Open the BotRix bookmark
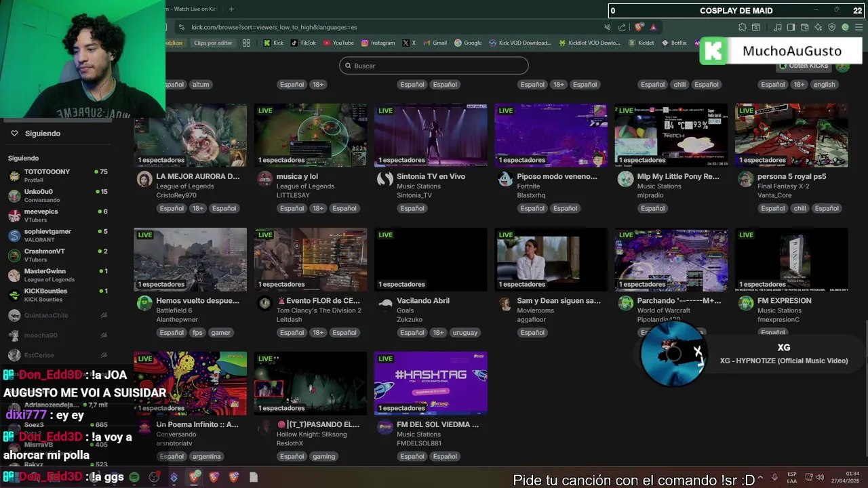The image size is (868, 488). tap(673, 43)
